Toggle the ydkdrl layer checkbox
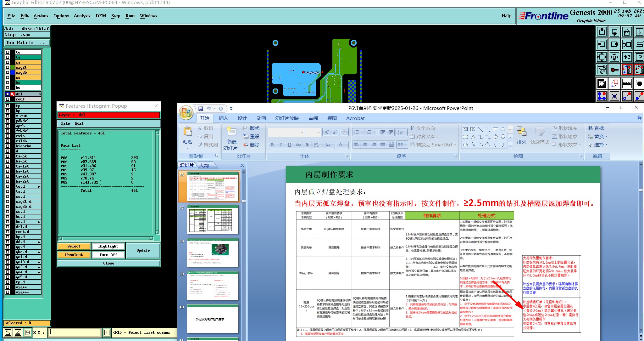Image resolution: width=644 pixels, height=341 pixels. [8, 121]
